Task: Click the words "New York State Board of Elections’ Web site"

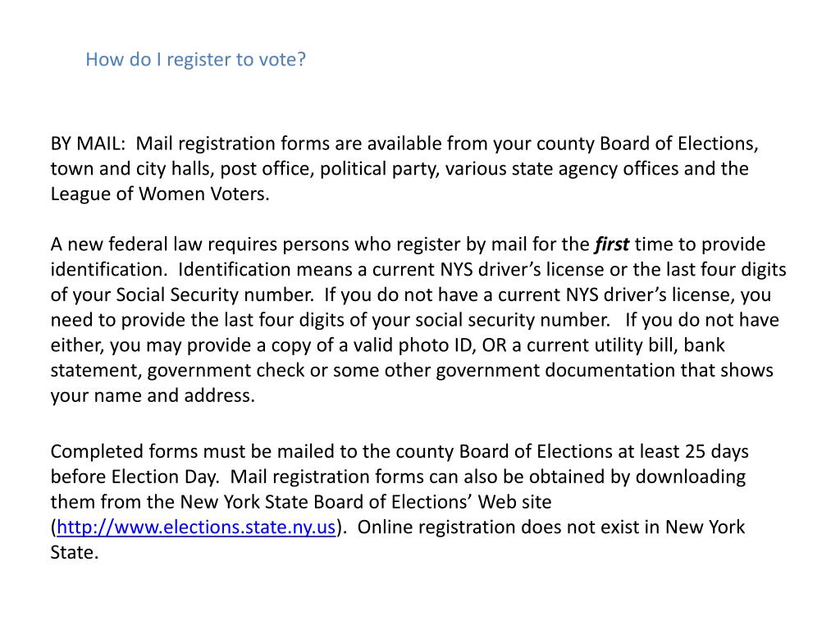Action: 366,502
